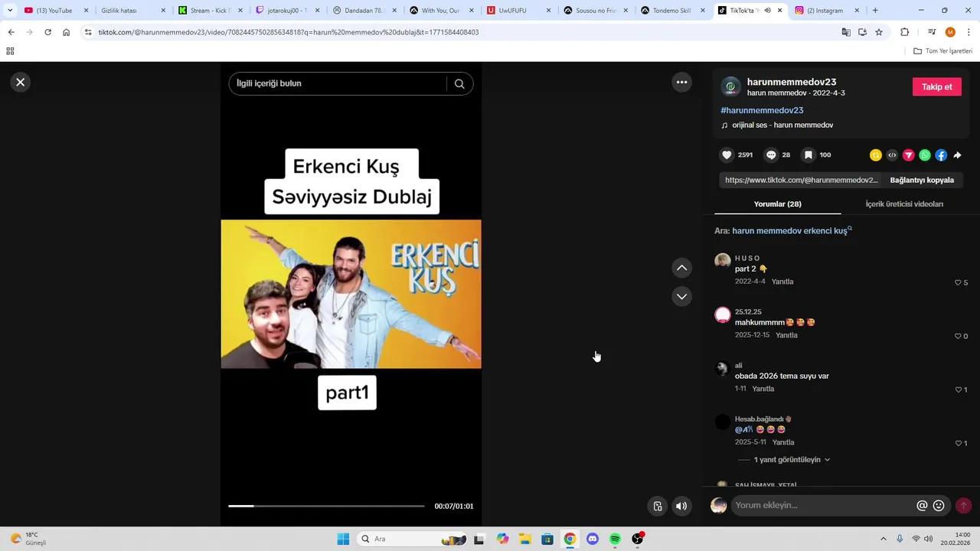Save video with bookmark icon
The image size is (980, 551).
(x=808, y=155)
